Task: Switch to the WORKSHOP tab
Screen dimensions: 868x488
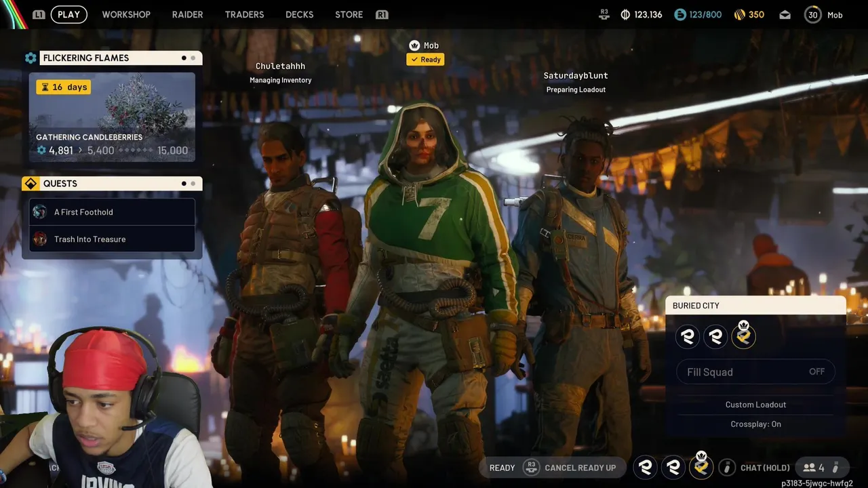Action: (x=126, y=14)
